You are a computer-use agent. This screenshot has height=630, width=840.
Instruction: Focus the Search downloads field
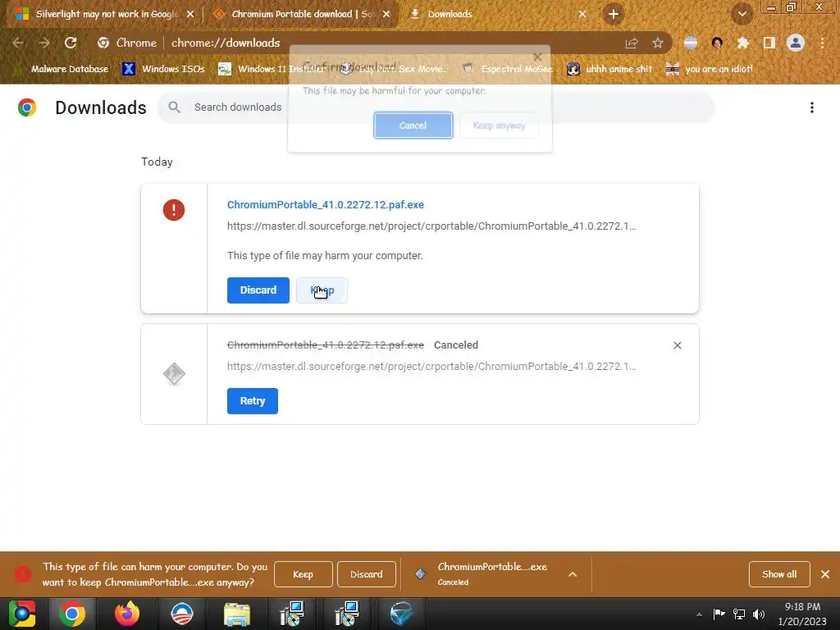pos(436,107)
